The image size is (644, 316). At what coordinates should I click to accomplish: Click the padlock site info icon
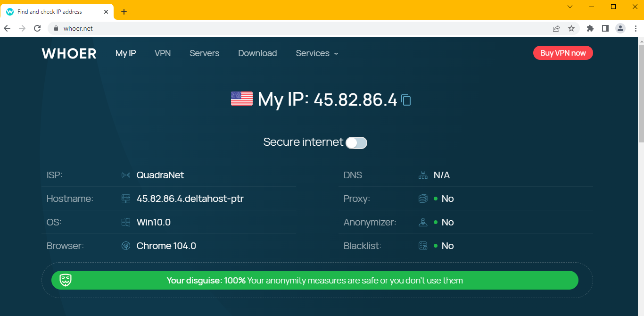[x=57, y=28]
